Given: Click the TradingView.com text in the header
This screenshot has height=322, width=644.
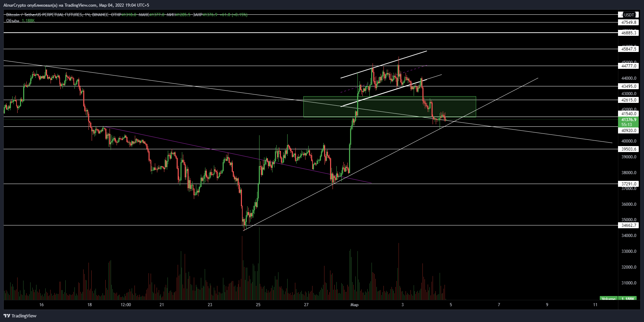Looking at the screenshot, I should coord(80,5).
